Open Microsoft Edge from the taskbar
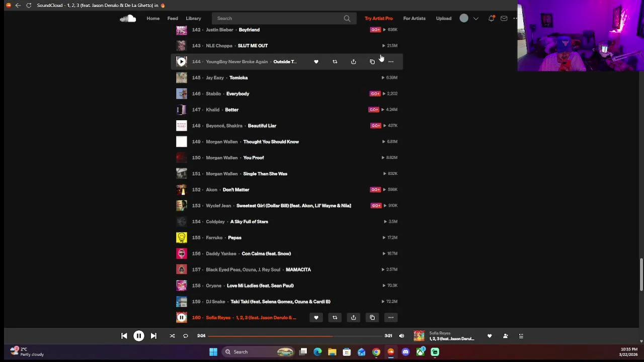Screen dimensions: 644x362 click(317, 352)
